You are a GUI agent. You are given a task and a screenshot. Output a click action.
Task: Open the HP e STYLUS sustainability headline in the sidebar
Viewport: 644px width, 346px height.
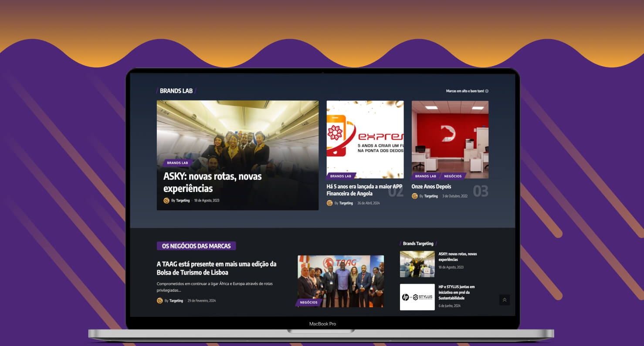(457, 292)
